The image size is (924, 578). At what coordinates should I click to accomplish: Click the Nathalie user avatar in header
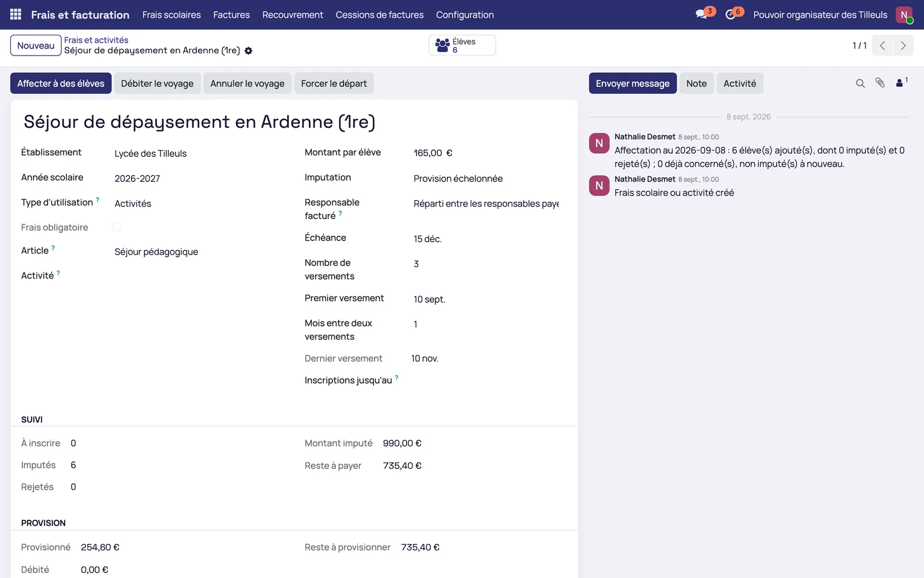904,14
